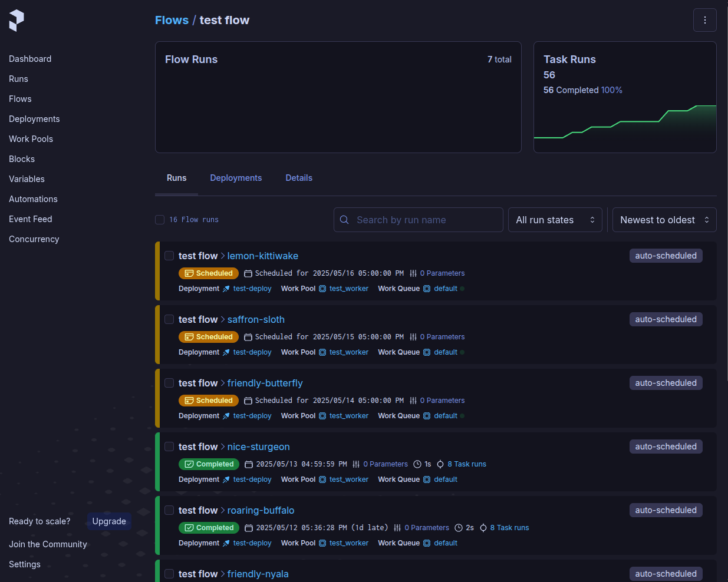This screenshot has height=582, width=728.
Task: Click the Completed status badge on nice-sturgeon
Action: 209,464
